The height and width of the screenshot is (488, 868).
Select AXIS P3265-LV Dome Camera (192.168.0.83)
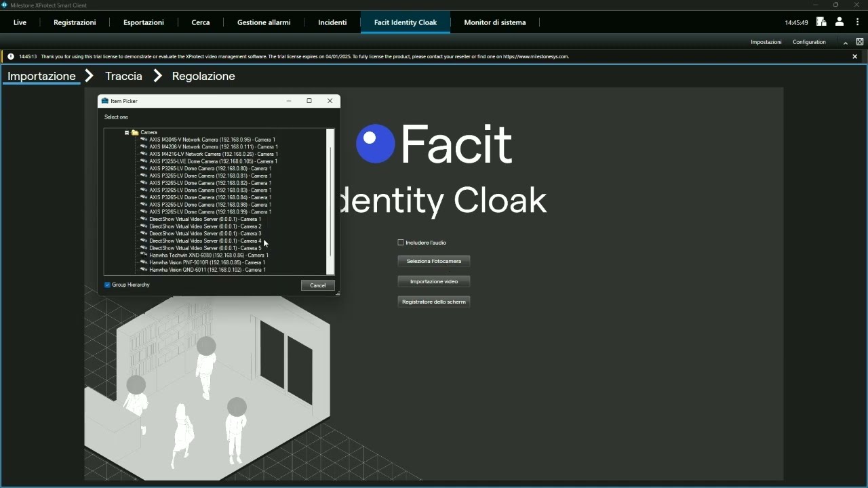coord(210,190)
